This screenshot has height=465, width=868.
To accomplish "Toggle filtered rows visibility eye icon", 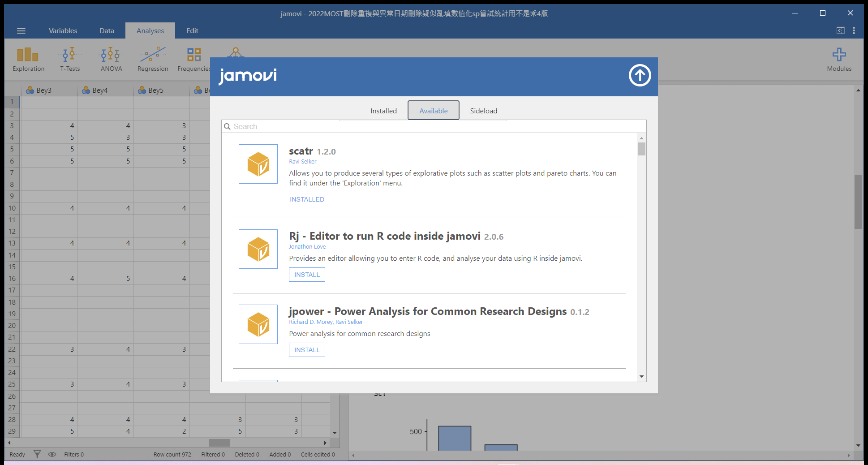I will coord(52,454).
